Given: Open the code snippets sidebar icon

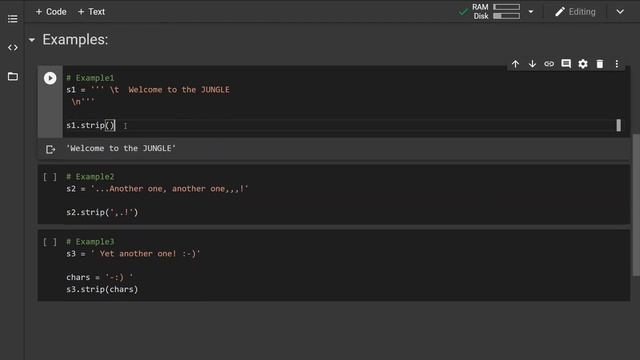Looking at the screenshot, I should (13, 47).
